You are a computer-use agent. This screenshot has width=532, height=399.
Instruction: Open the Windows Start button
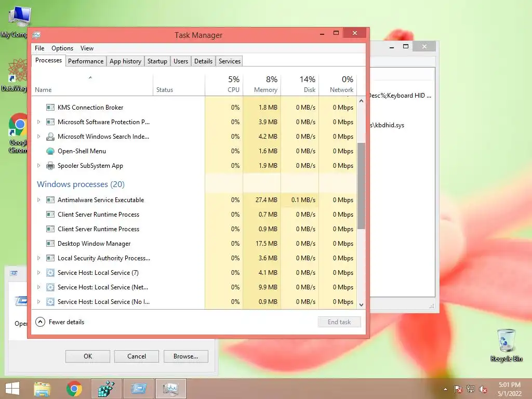click(x=12, y=389)
